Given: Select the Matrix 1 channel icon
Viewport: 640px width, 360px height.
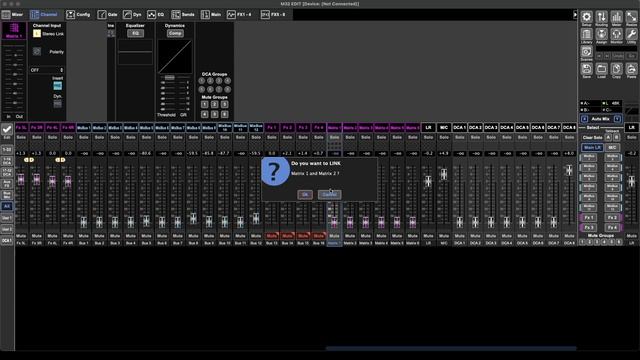Looking at the screenshot, I should pyautogui.click(x=14, y=31).
